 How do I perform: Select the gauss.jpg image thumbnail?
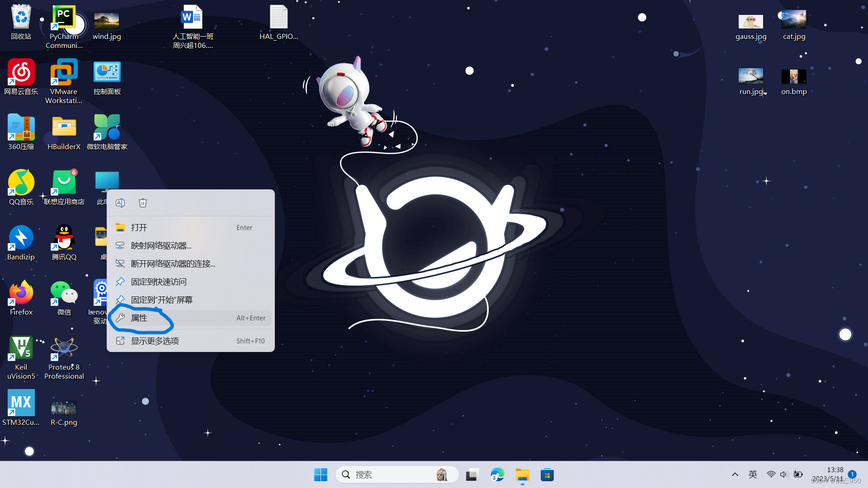point(750,23)
